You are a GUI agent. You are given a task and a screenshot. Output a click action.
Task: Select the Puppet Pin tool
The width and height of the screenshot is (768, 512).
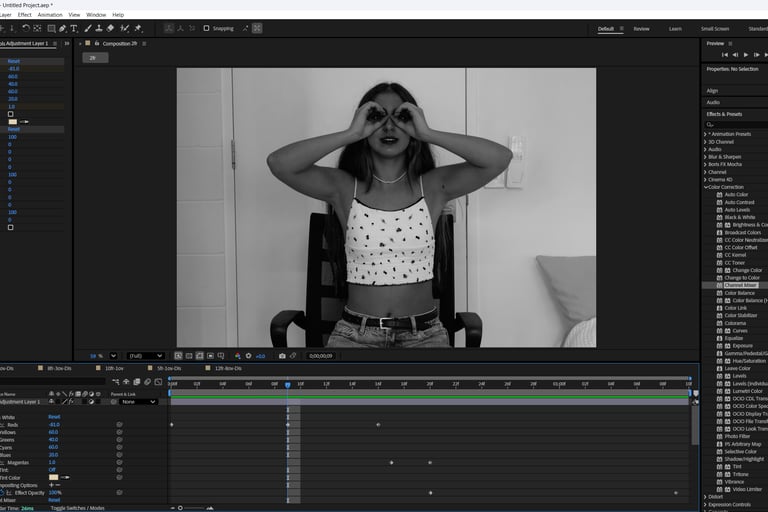[x=138, y=28]
